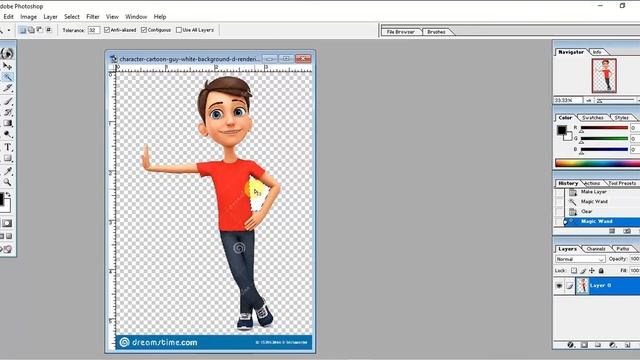Switch to the Paths tab
Viewport: 640px width, 360px height.
click(622, 249)
